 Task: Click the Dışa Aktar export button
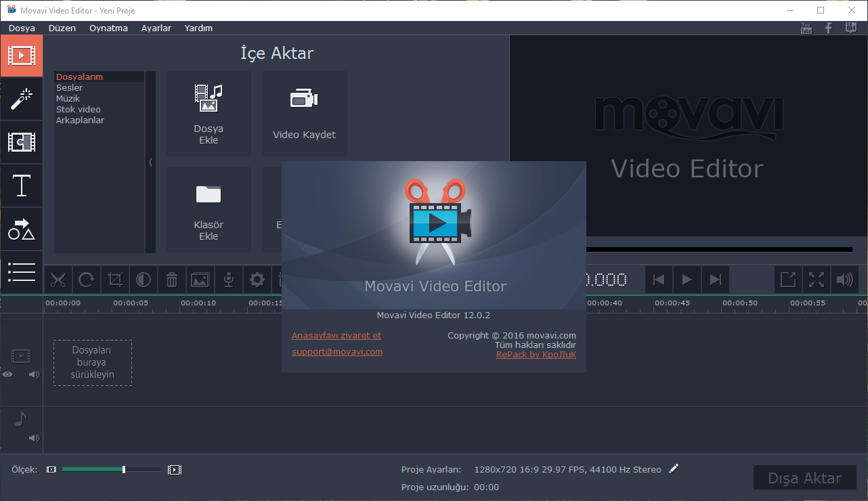(x=805, y=478)
